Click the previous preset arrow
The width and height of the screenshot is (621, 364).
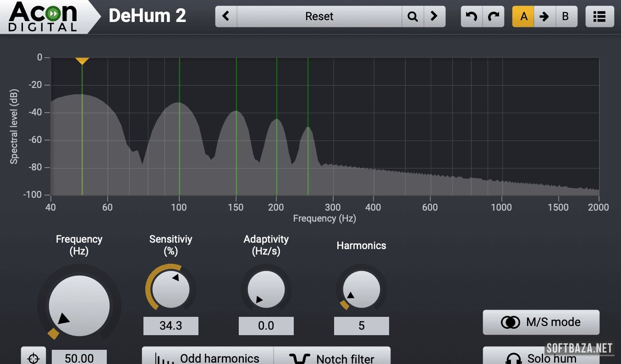226,16
